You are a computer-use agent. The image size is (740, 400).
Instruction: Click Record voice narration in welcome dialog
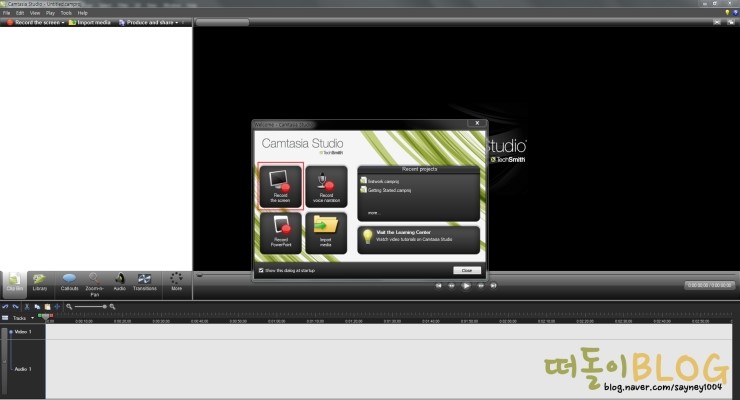pos(326,186)
